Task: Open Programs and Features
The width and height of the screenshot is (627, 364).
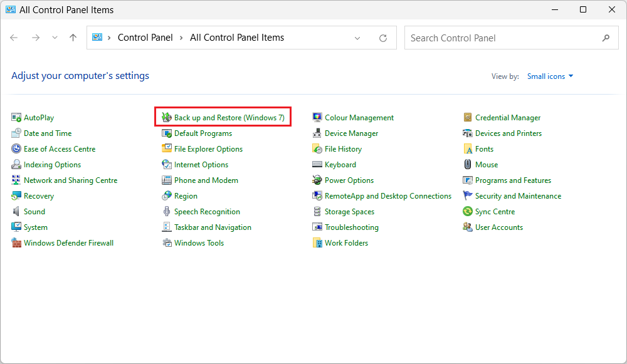Action: coord(512,180)
